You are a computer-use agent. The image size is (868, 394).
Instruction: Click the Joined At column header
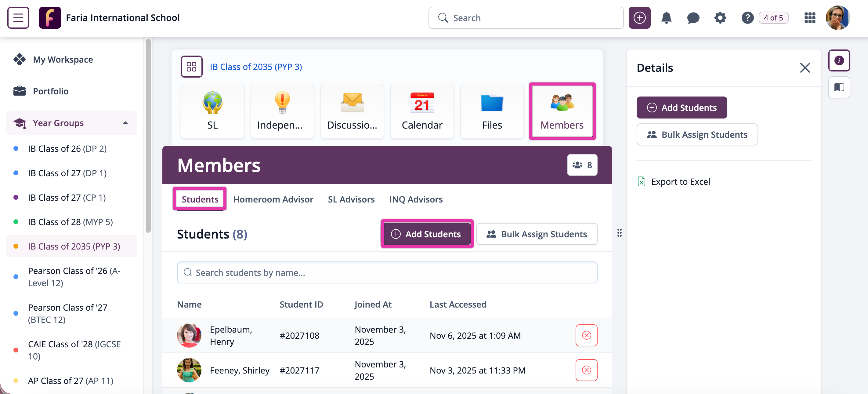pyautogui.click(x=373, y=304)
